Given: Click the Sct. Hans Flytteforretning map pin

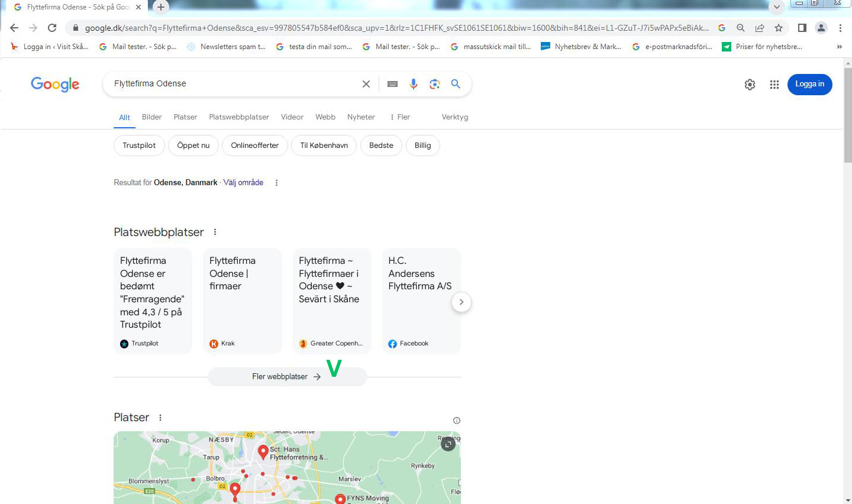Looking at the screenshot, I should 263,453.
